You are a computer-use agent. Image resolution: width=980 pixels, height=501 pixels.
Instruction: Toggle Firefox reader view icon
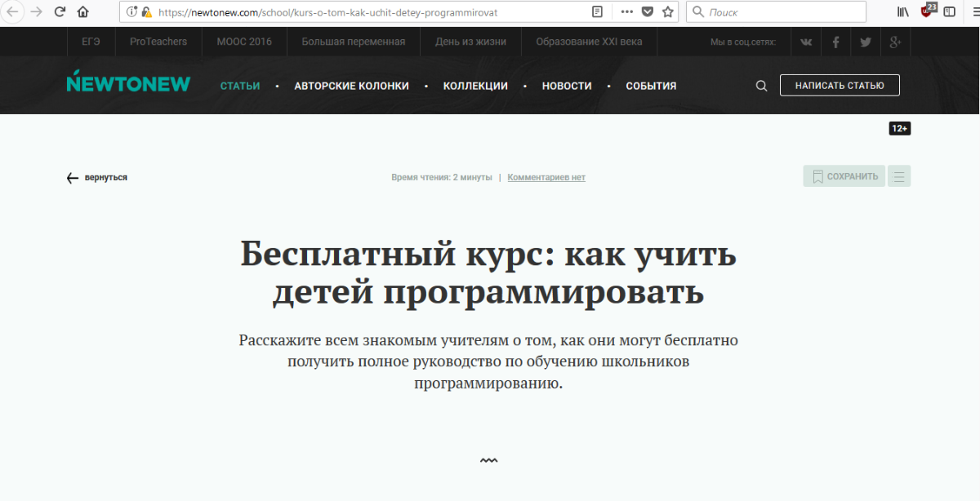pyautogui.click(x=598, y=12)
